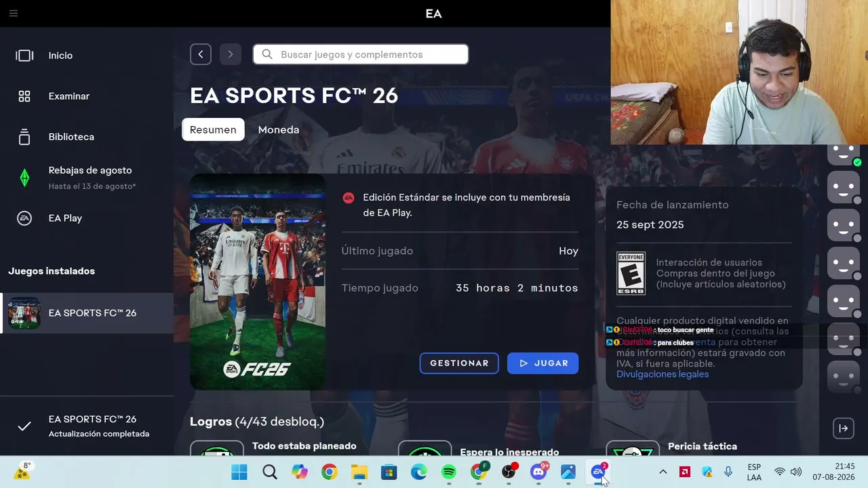
Task: Open OBS Studio from the taskbar
Action: click(509, 472)
